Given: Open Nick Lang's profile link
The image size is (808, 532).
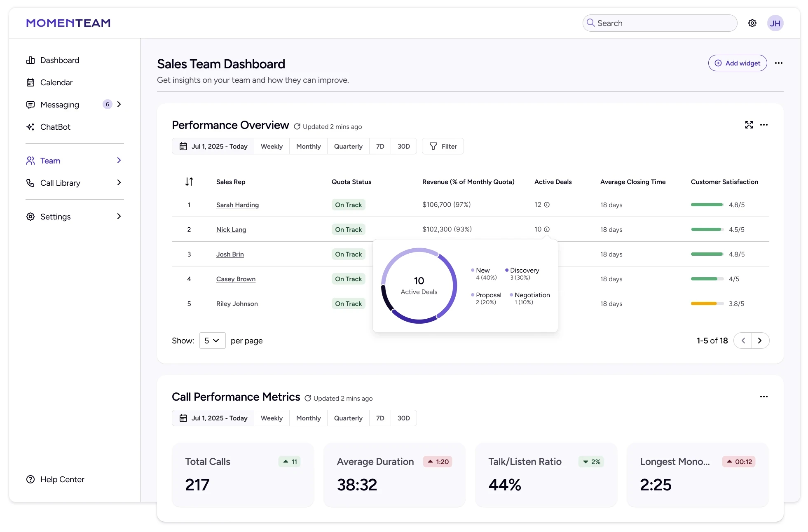Looking at the screenshot, I should [231, 230].
